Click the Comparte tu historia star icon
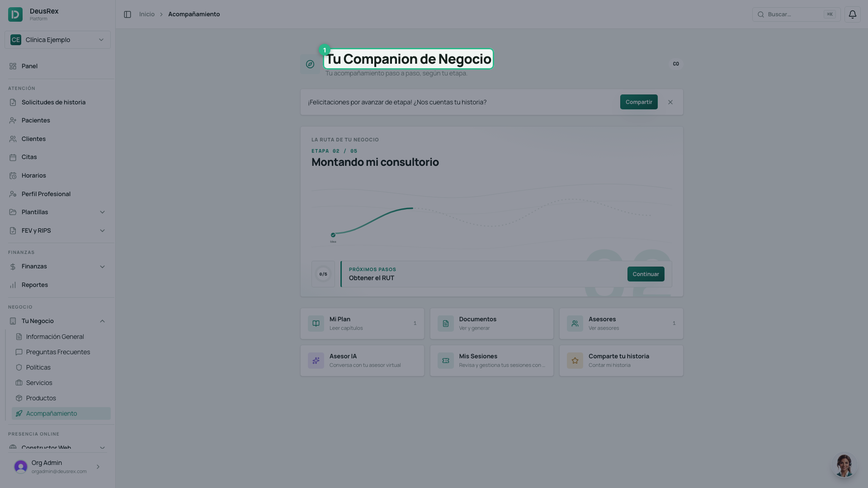Viewport: 868px width, 488px height. [575, 361]
